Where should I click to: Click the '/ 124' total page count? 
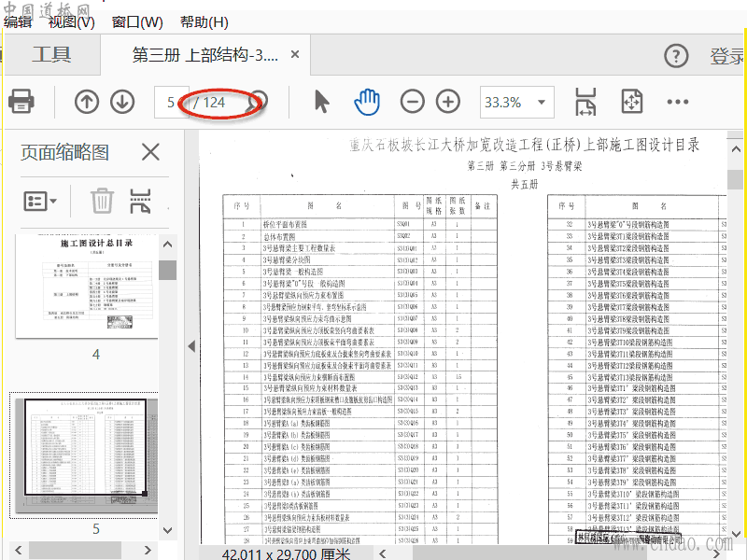point(209,103)
